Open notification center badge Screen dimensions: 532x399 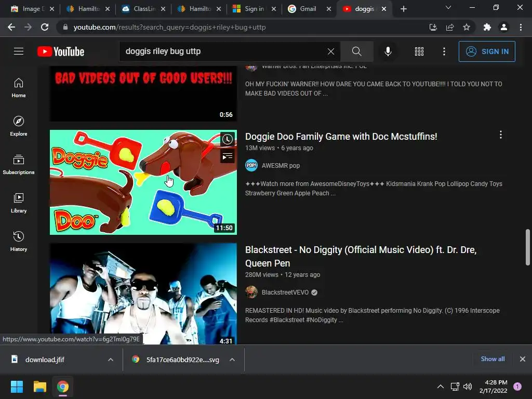517,387
